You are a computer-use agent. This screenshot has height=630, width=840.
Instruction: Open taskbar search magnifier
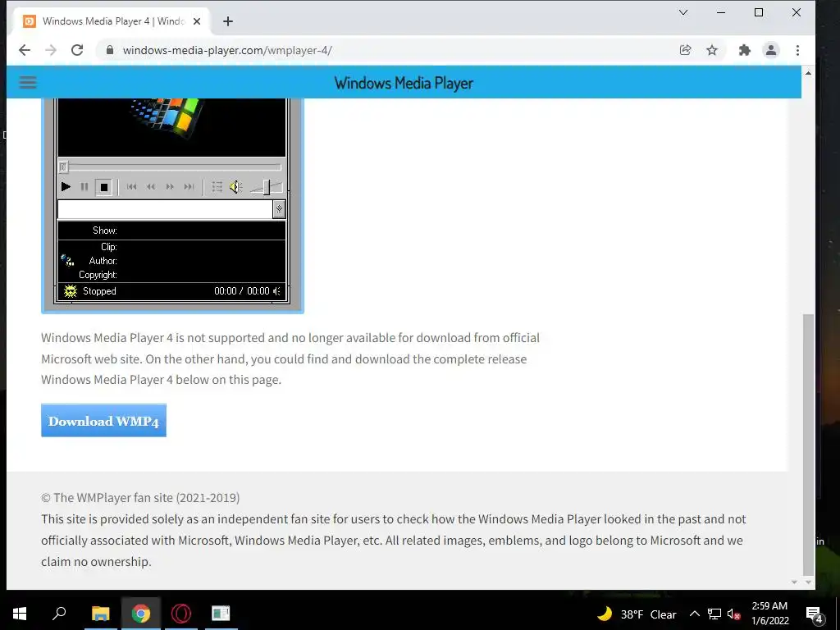[x=59, y=614]
